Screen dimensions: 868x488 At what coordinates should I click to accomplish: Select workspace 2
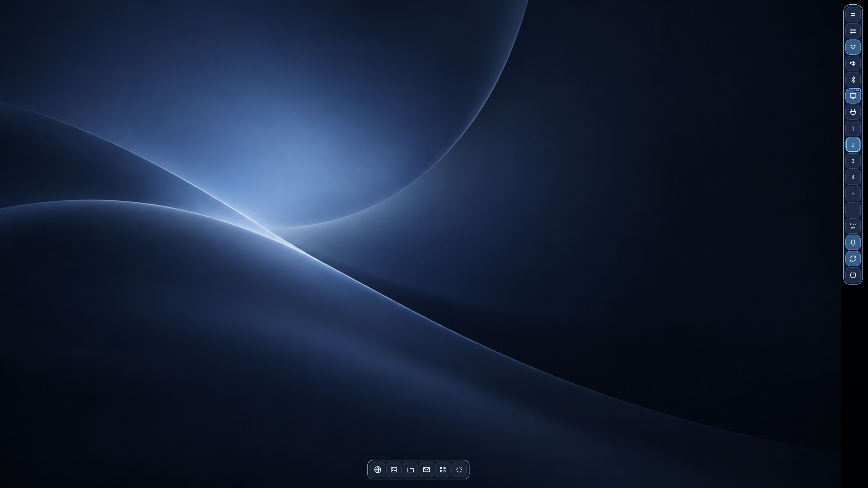click(853, 145)
